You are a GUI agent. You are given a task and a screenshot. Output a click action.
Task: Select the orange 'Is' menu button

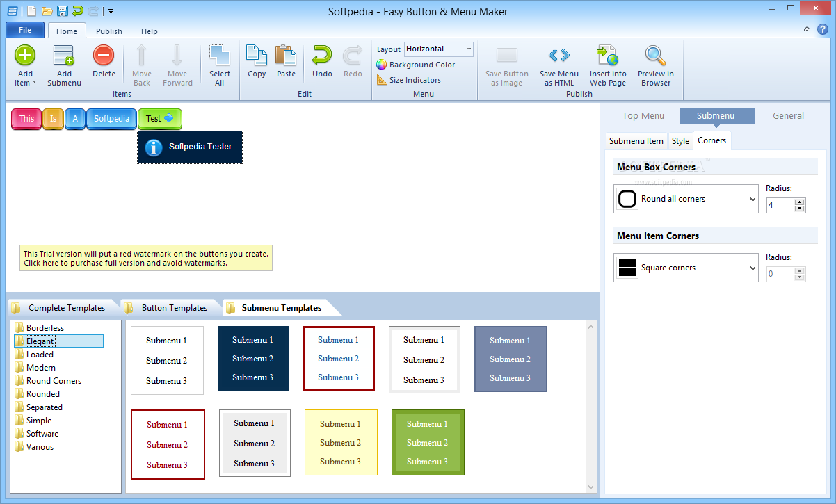coord(53,119)
